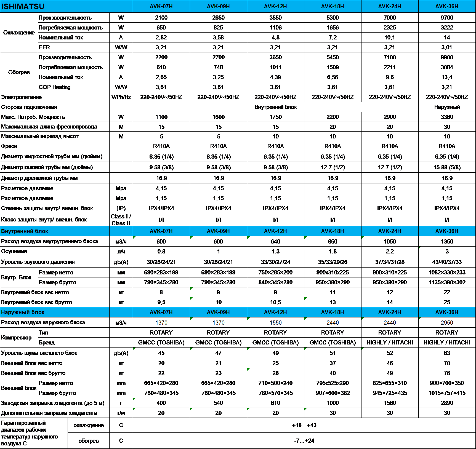This screenshot has width=476, height=449.
Task: Select the indoor gross size 1135×390×302
Action: 447,282
